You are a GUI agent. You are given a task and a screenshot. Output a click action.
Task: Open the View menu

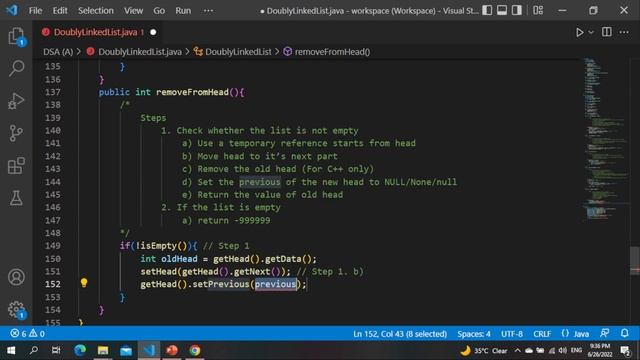133,11
